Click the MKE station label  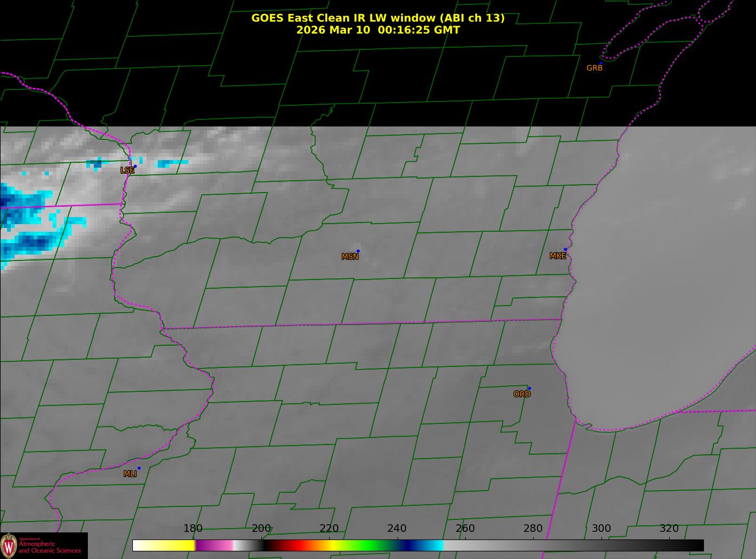558,256
